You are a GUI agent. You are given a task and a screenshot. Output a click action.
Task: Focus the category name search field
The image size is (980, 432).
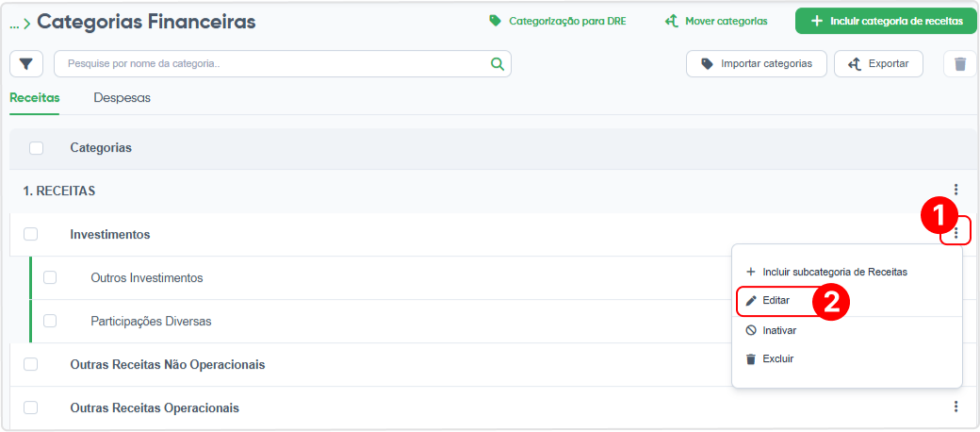click(x=283, y=64)
